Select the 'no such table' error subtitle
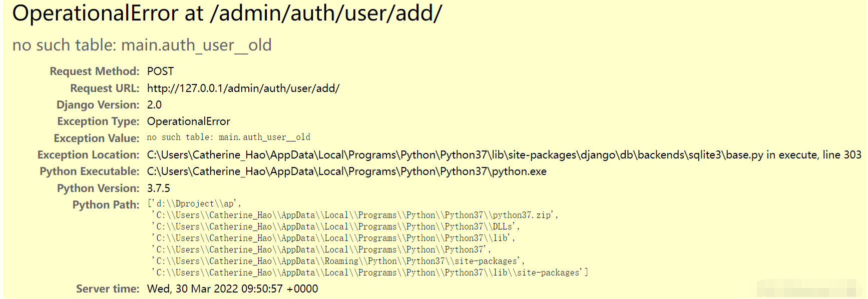868x299 pixels. pyautogui.click(x=142, y=45)
